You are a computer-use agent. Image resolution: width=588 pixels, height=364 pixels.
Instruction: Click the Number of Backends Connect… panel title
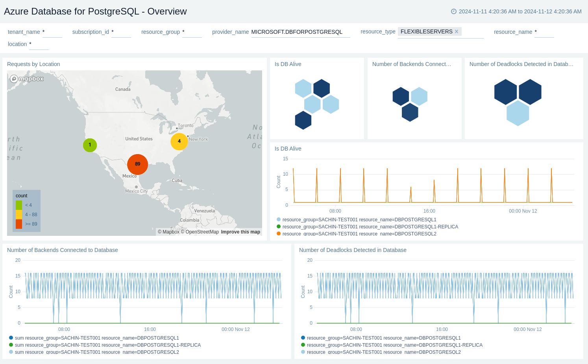coord(412,64)
